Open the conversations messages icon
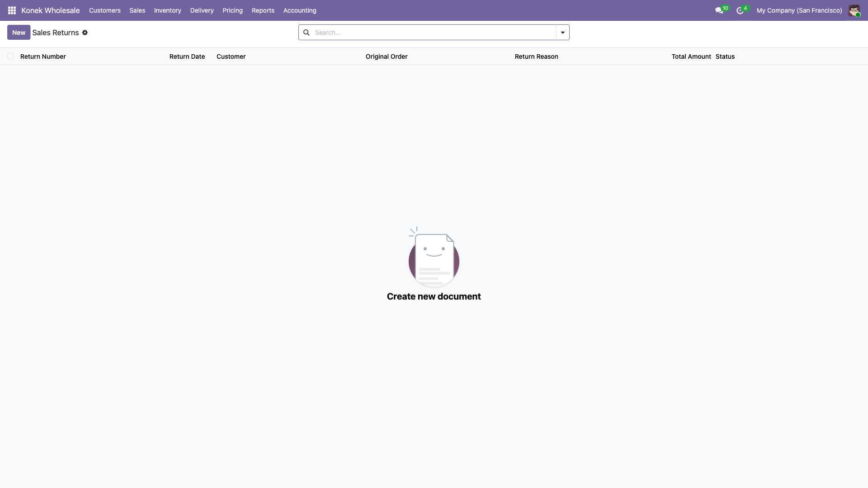Viewport: 868px width, 488px height. coord(719,10)
